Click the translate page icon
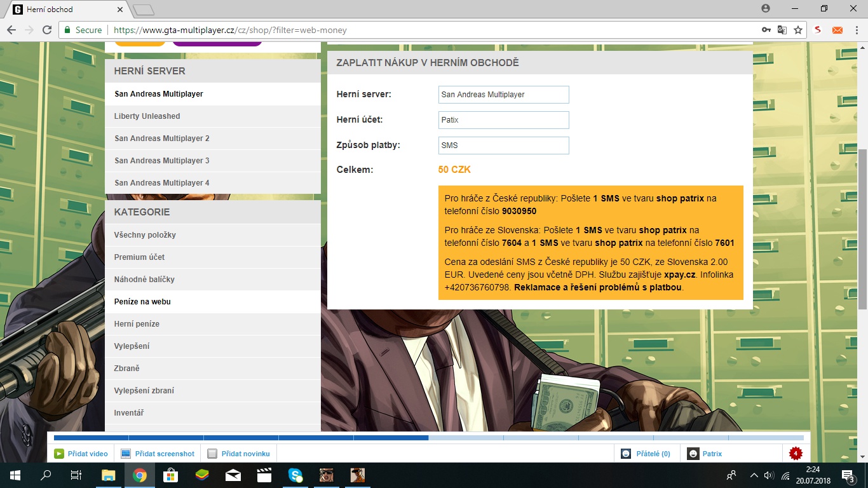The image size is (868, 488). point(782,30)
